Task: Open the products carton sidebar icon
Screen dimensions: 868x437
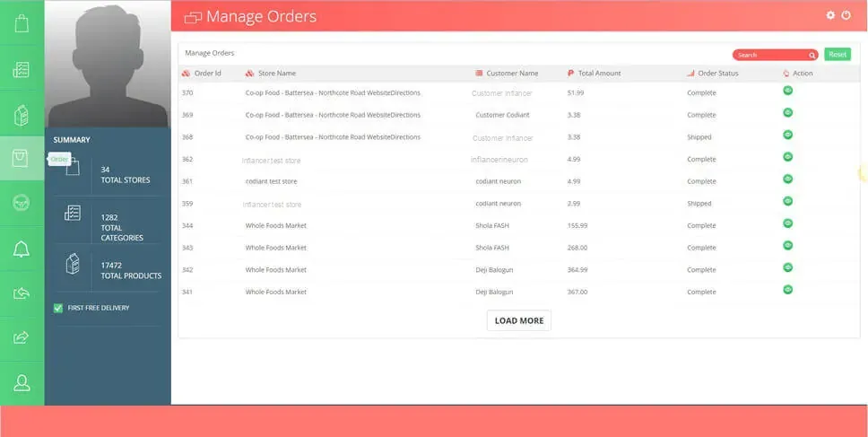Action: pyautogui.click(x=21, y=115)
